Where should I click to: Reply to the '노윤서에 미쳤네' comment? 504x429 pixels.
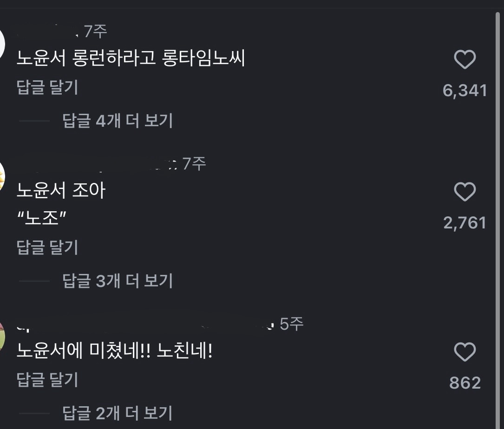coord(47,380)
